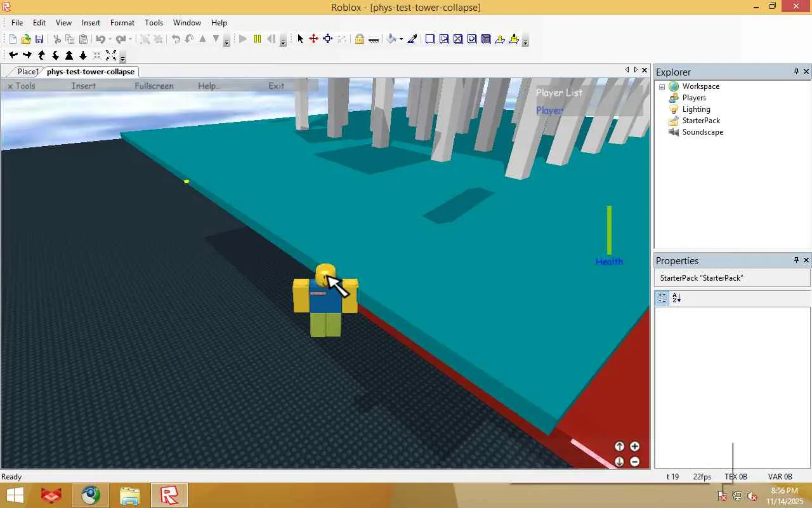Click the pan camera right arrow icon

tap(27, 55)
